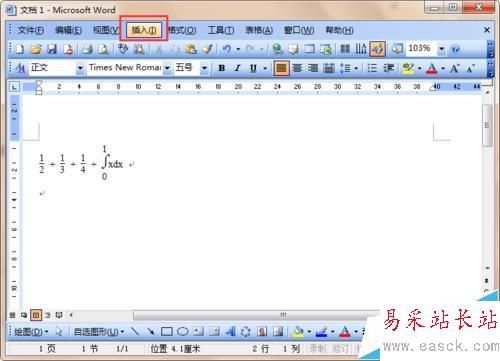Open the 表格(A) menu

coord(259,30)
